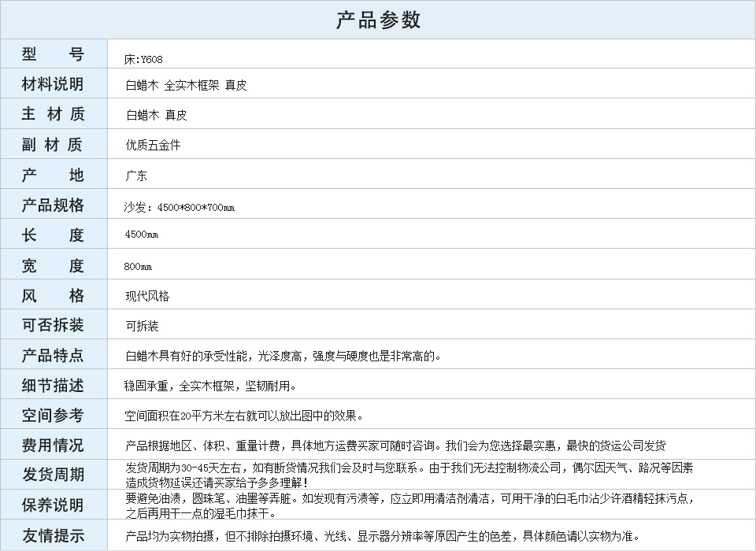The image size is (756, 551).
Task: Select the 发货周期 label cell
Action: (54, 475)
